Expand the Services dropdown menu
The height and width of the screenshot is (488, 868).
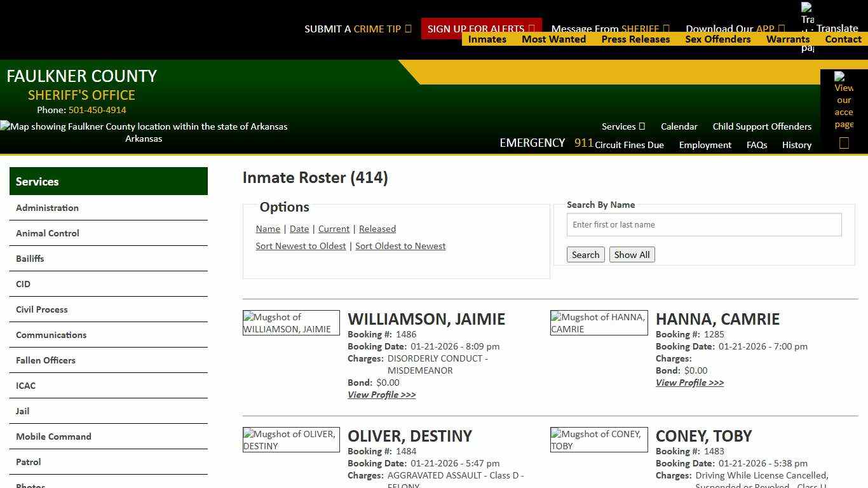622,126
